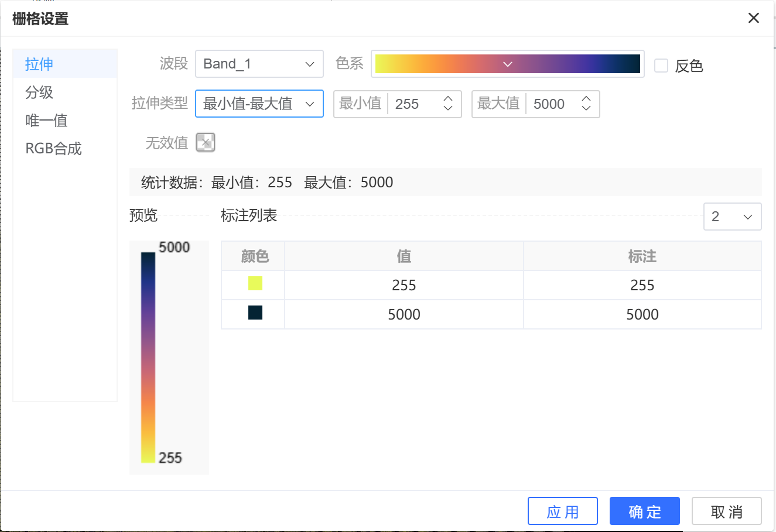Open the label count dropdown showing 2

point(732,217)
